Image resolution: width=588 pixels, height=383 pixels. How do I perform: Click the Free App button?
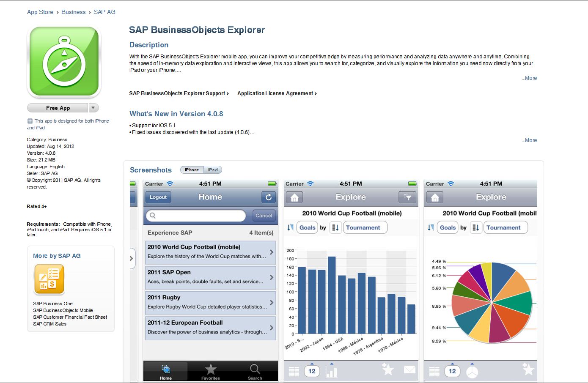(58, 108)
